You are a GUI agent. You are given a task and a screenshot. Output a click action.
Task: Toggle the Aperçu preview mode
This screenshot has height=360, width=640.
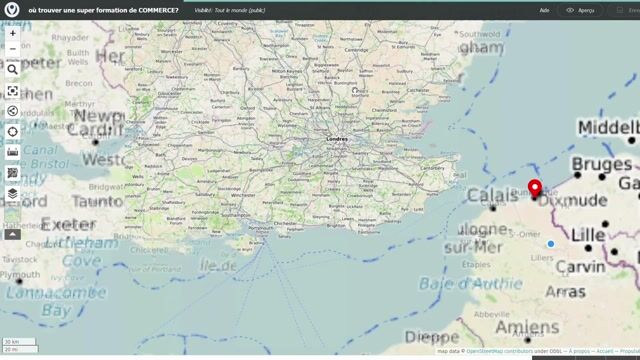point(580,10)
